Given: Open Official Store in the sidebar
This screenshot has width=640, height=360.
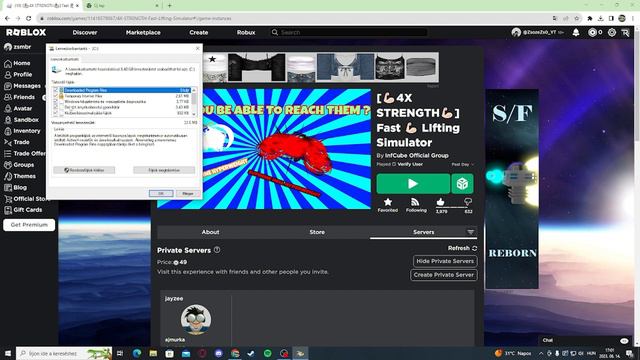Looking at the screenshot, I should click(24, 199).
